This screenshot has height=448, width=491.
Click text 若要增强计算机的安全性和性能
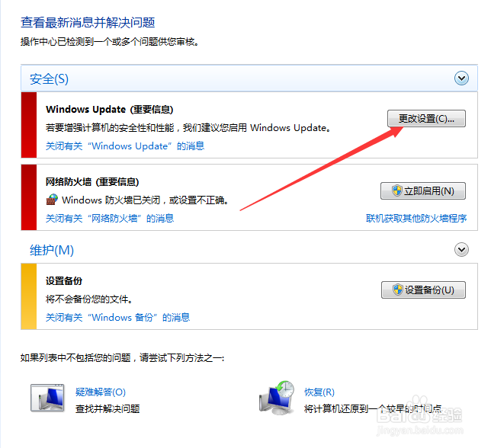click(x=110, y=128)
